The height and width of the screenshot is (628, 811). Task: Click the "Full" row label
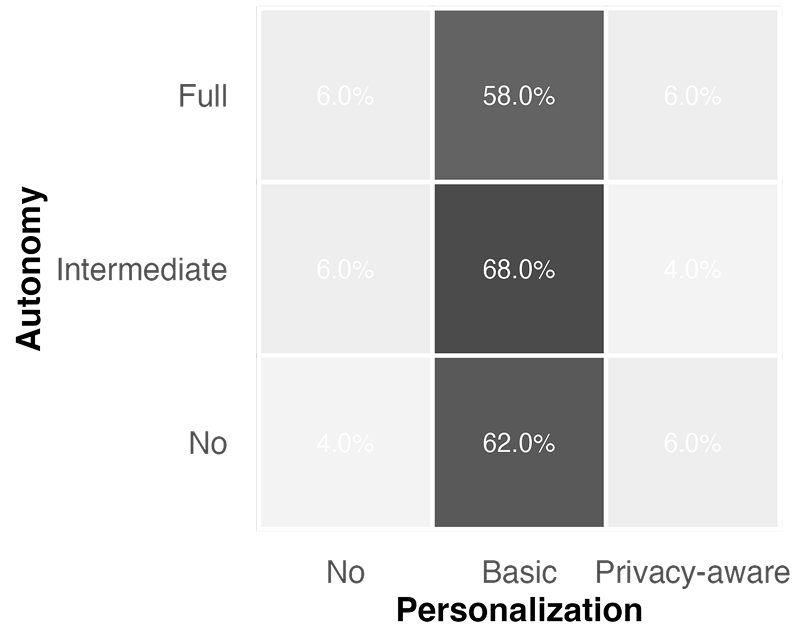203,96
